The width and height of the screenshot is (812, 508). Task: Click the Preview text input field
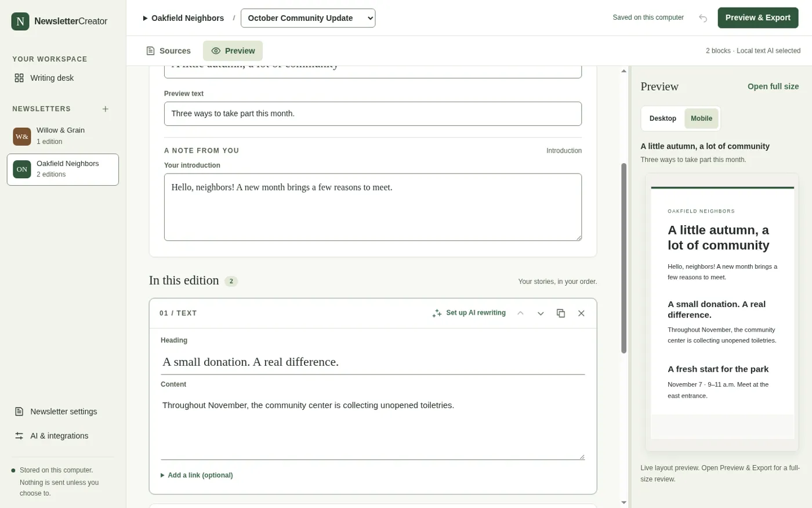[x=373, y=114]
